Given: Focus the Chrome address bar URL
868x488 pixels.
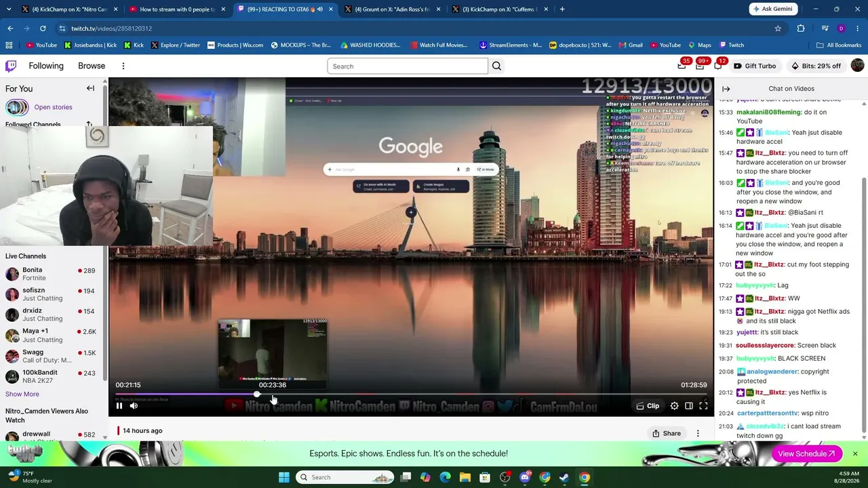Looking at the screenshot, I should tap(112, 28).
